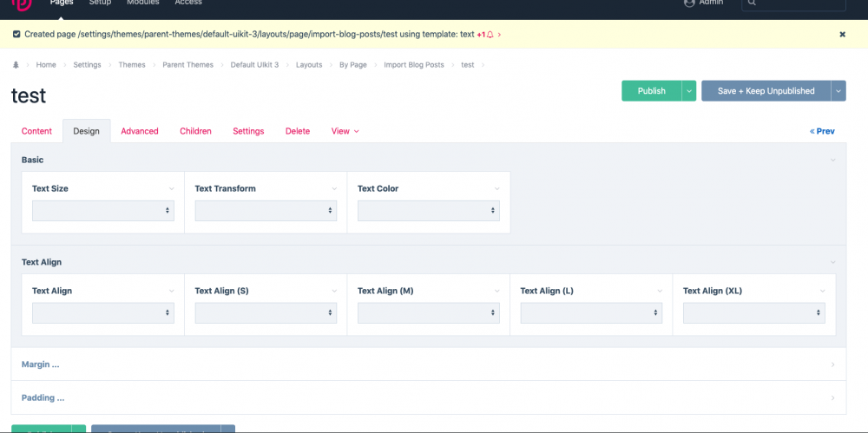Open the View tab dropdown

click(345, 131)
